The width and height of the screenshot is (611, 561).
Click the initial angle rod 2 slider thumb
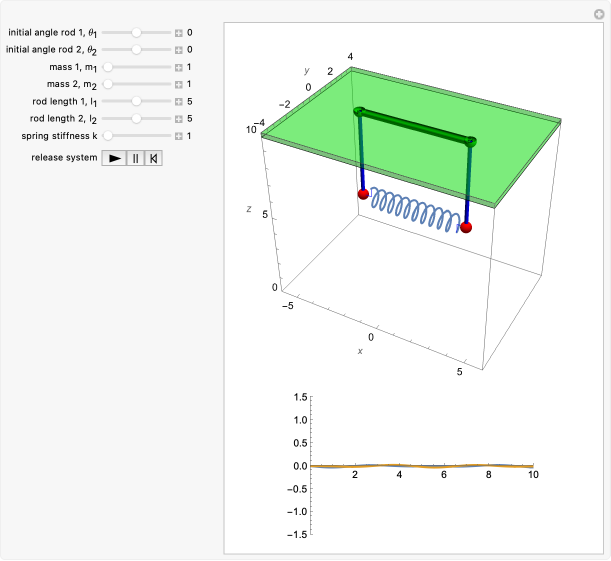137,49
